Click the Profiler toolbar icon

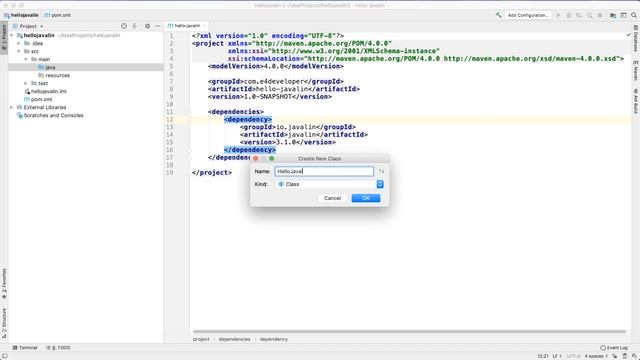589,15
